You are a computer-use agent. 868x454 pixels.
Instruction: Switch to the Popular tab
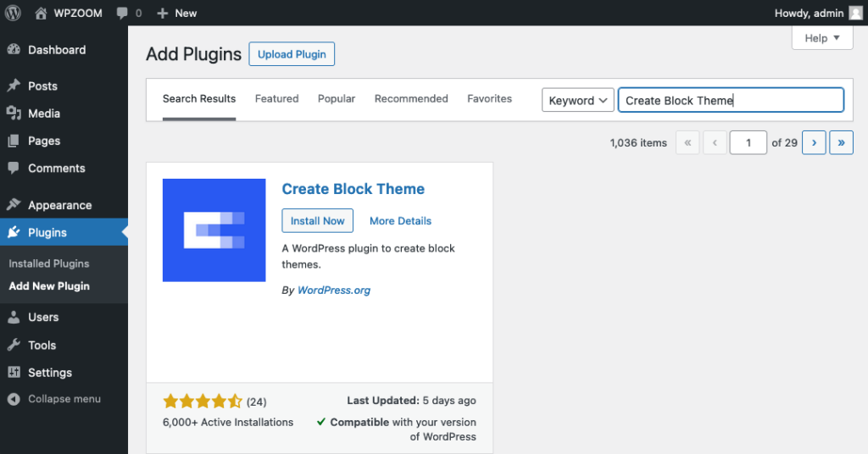point(337,99)
